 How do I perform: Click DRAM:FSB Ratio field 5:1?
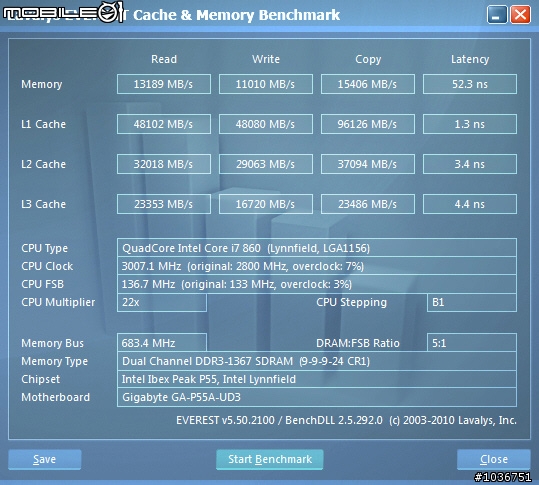[x=472, y=343]
